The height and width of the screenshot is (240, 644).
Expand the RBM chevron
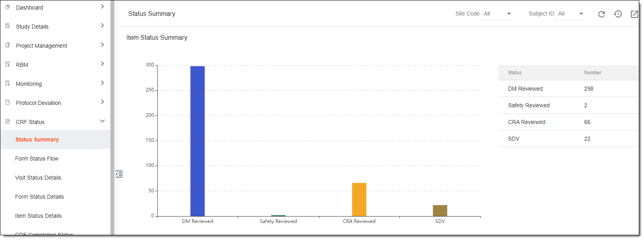pos(102,64)
